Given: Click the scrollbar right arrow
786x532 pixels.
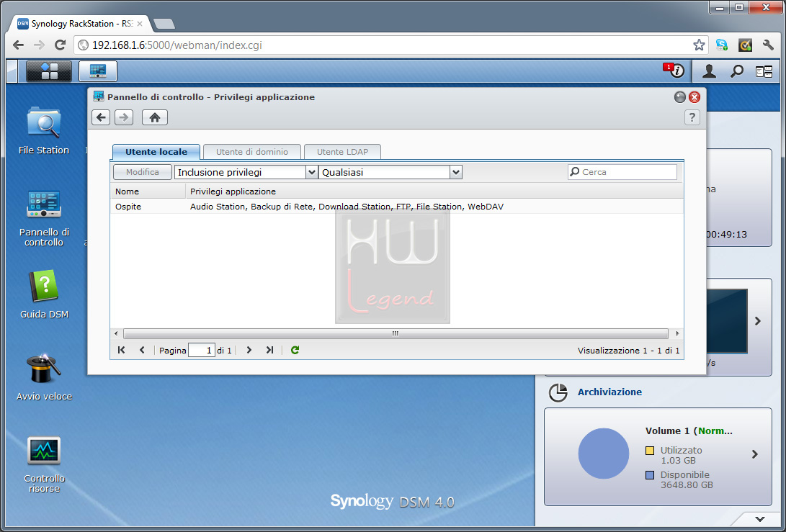Looking at the screenshot, I should pyautogui.click(x=677, y=333).
